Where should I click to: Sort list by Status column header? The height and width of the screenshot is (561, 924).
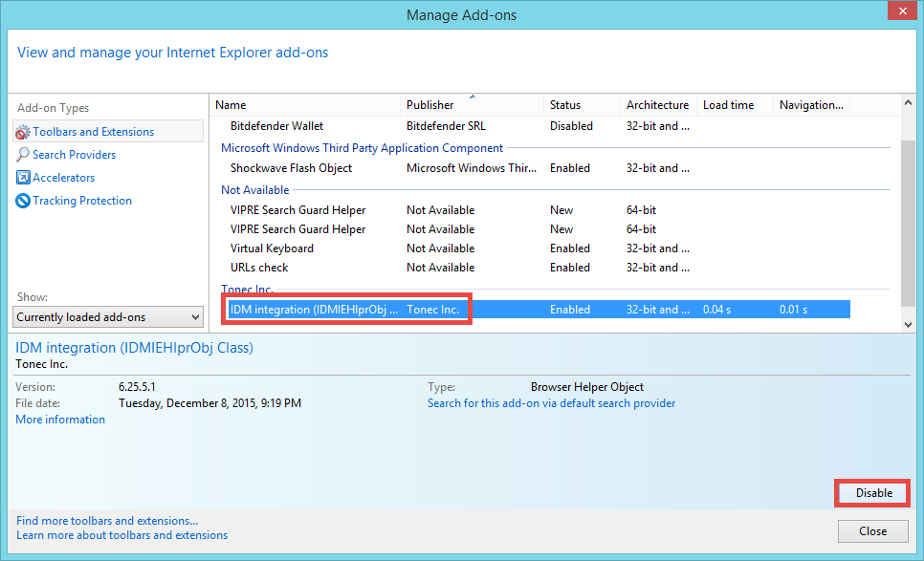pyautogui.click(x=582, y=105)
